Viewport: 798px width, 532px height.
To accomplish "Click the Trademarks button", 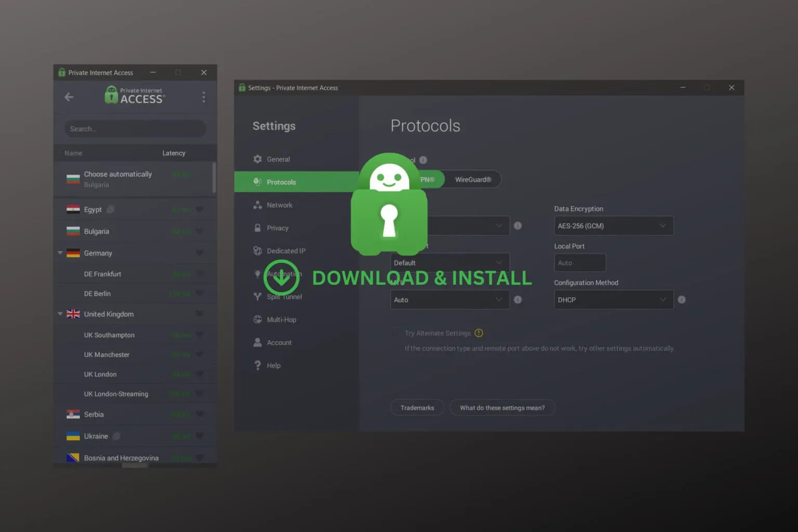I will point(417,408).
